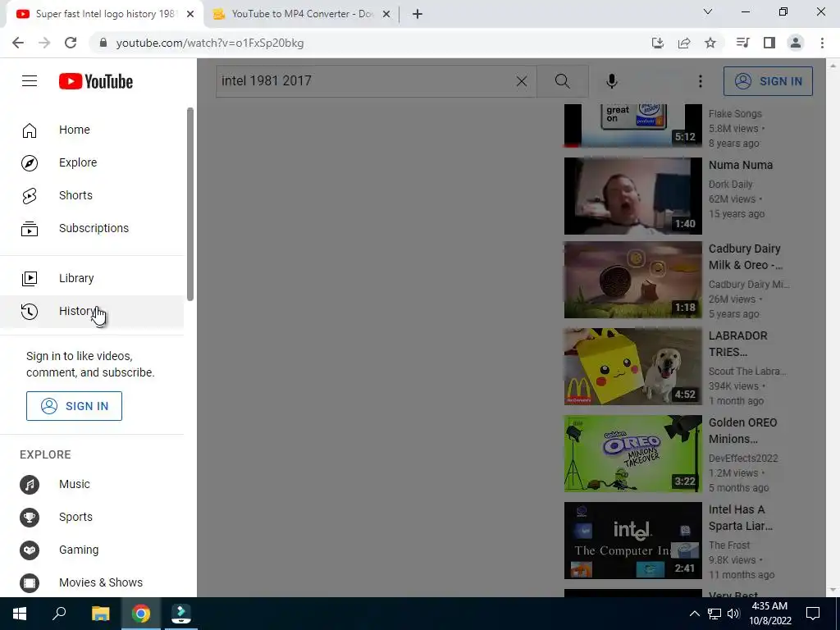This screenshot has height=630, width=840.
Task: Open Shorts in the sidebar
Action: click(x=92, y=195)
